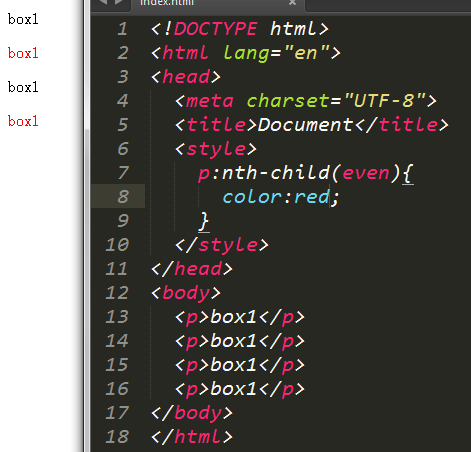Click box1 text on code line 15
Viewport: 471px width, 452px height.
click(233, 365)
